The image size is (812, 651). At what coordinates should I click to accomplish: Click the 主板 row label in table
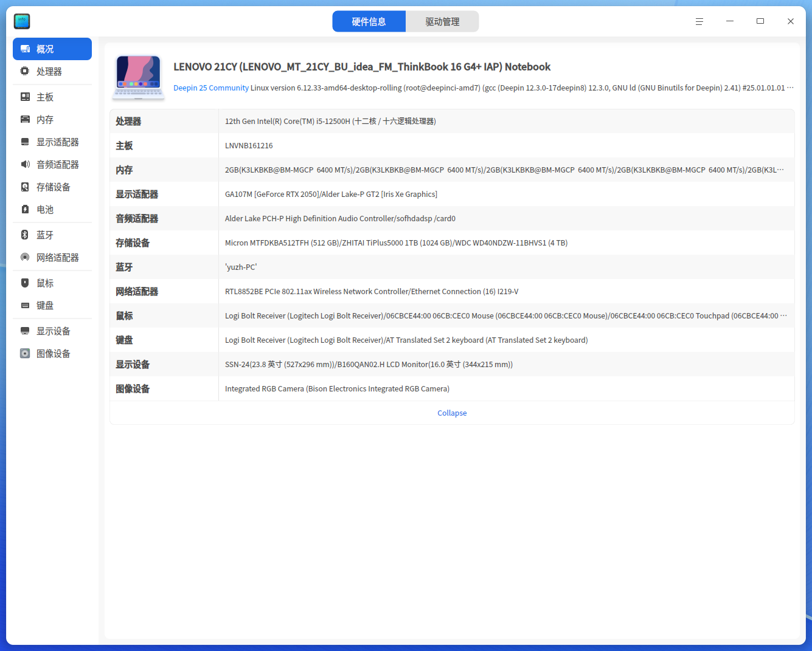(124, 145)
